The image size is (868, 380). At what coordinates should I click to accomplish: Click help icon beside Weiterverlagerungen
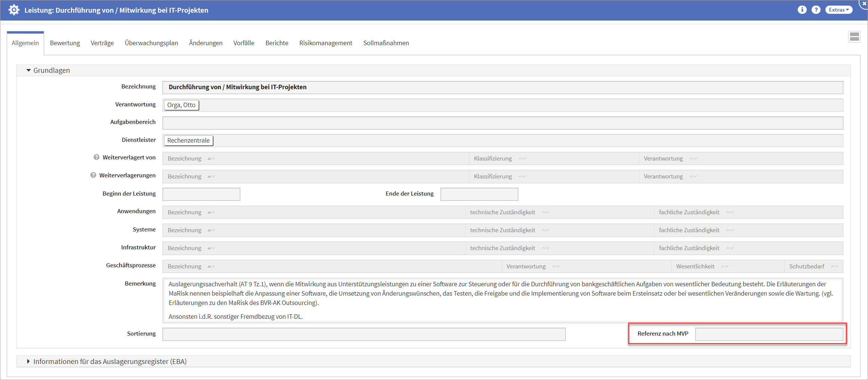click(93, 175)
